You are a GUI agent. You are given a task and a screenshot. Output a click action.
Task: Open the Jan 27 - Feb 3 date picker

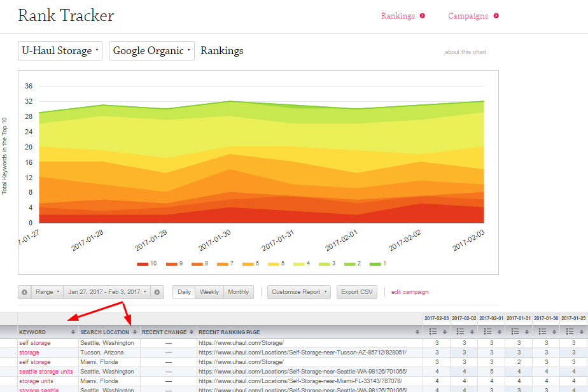pyautogui.click(x=107, y=292)
